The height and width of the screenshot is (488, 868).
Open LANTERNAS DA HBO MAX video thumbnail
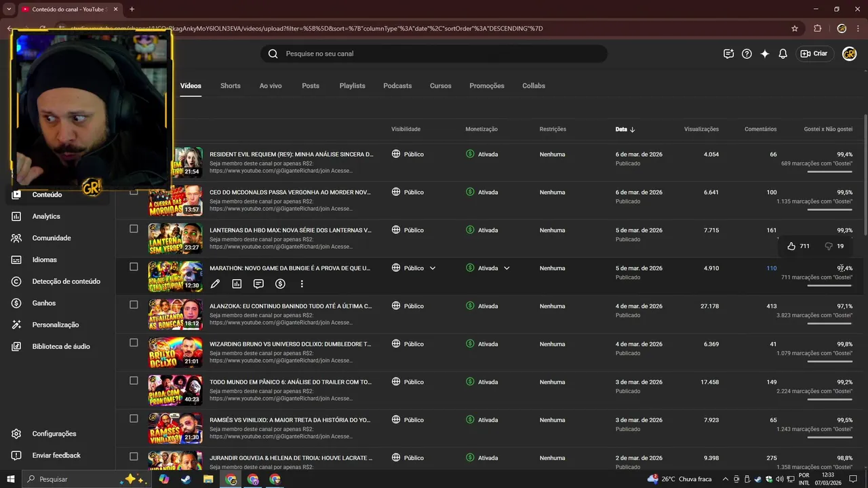click(x=175, y=239)
